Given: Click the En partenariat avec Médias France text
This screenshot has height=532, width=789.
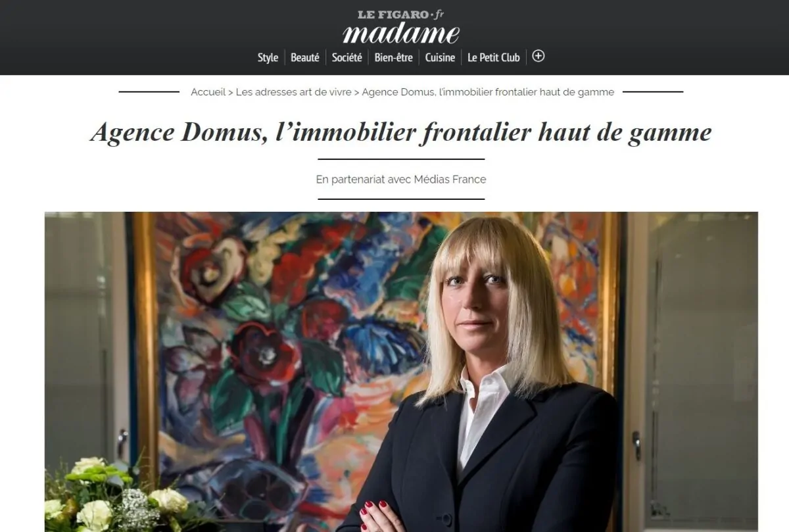Looking at the screenshot, I should 401,179.
